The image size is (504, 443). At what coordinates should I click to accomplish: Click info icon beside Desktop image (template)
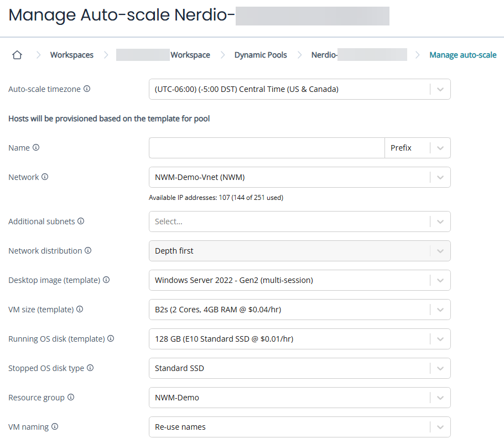(x=106, y=280)
